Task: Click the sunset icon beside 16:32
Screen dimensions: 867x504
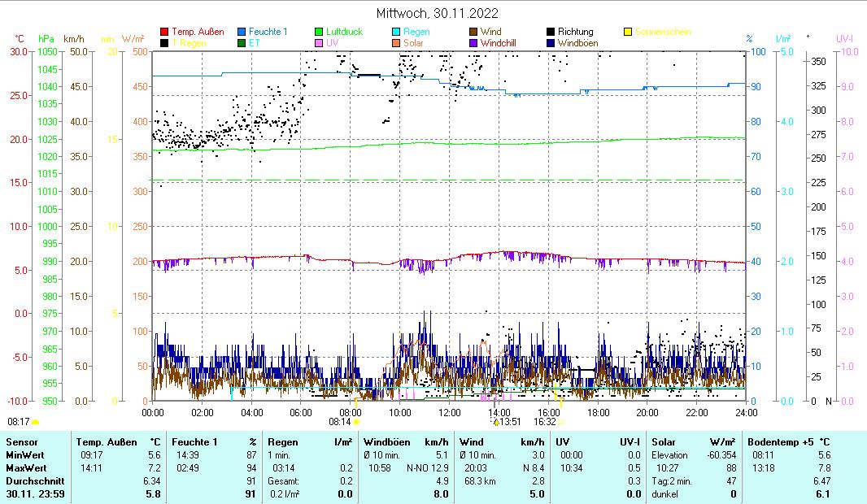Action: point(561,422)
